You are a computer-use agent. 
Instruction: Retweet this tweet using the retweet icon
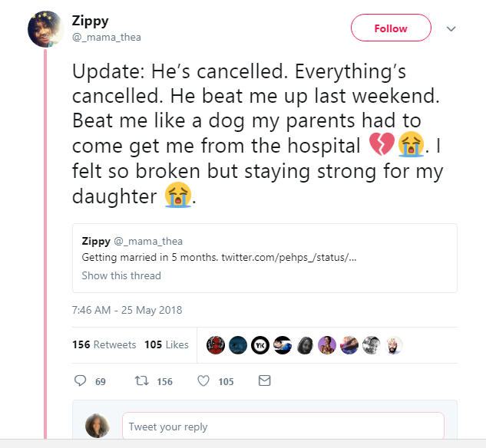coord(141,380)
